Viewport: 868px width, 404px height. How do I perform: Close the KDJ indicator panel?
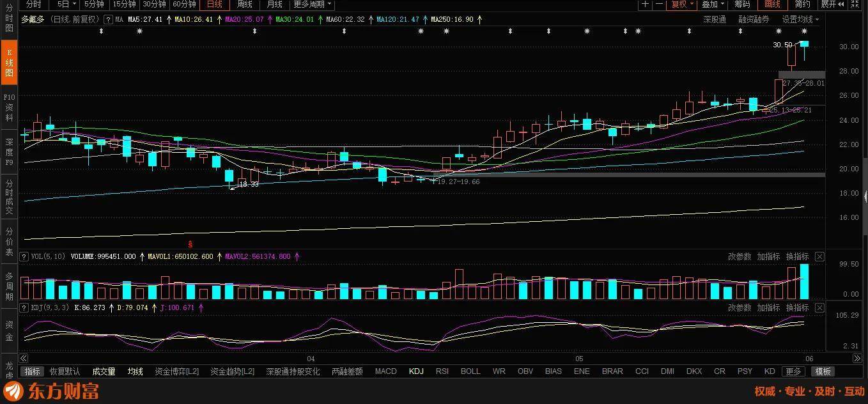819,308
